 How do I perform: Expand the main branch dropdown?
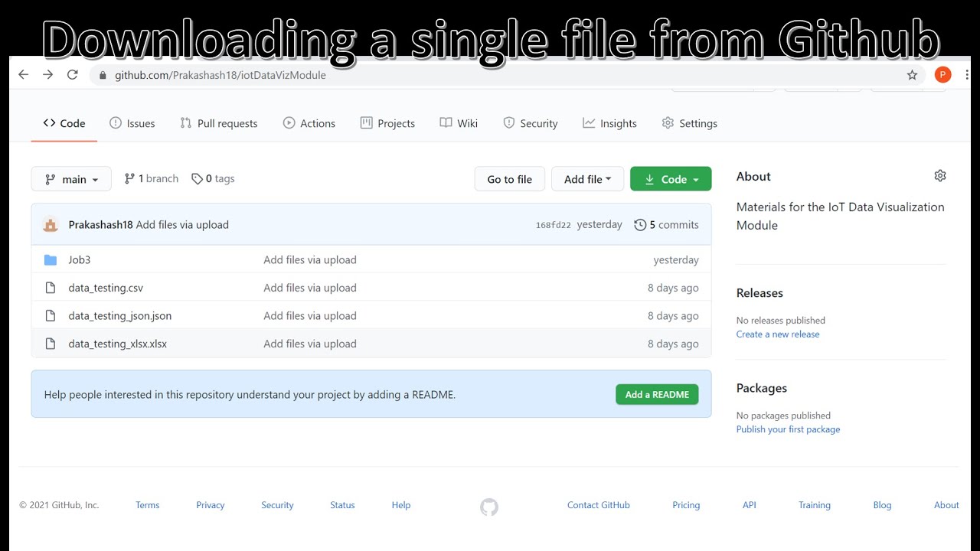coord(71,179)
